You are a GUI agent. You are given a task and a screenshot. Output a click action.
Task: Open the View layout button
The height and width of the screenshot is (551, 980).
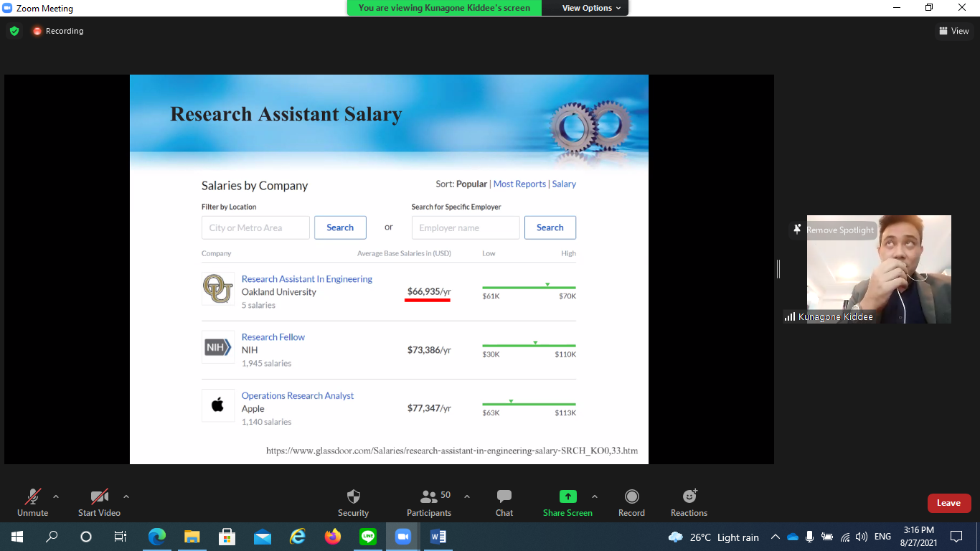[x=954, y=31]
